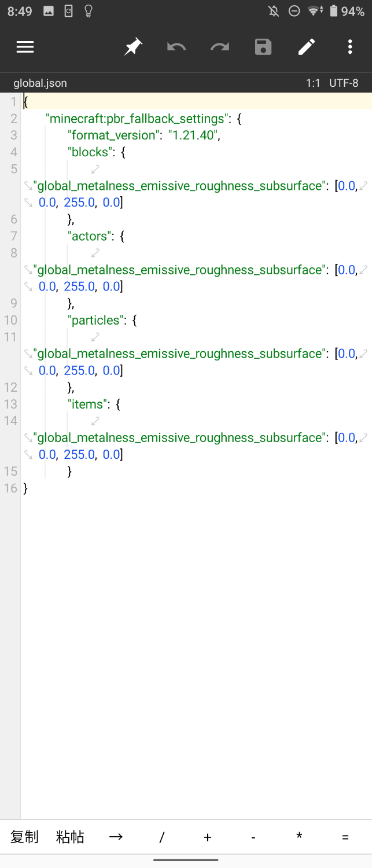Image resolution: width=372 pixels, height=868 pixels.
Task: Tap line number 16 in gutter
Action: (x=10, y=488)
